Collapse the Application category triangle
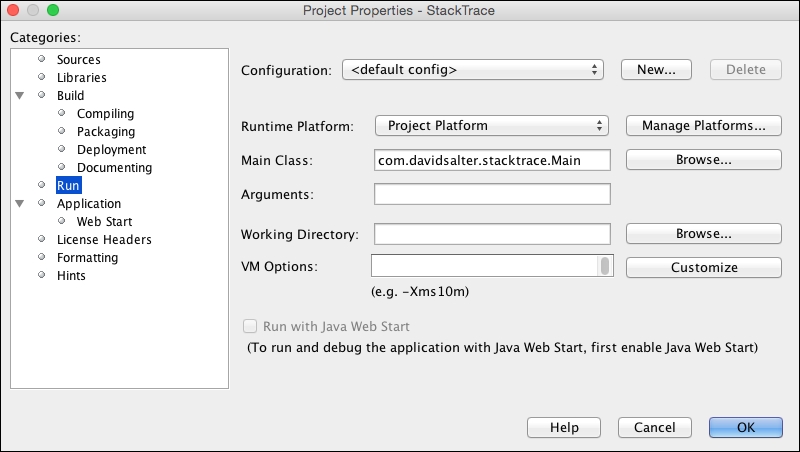Screen dimensions: 800x452 pos(20,204)
